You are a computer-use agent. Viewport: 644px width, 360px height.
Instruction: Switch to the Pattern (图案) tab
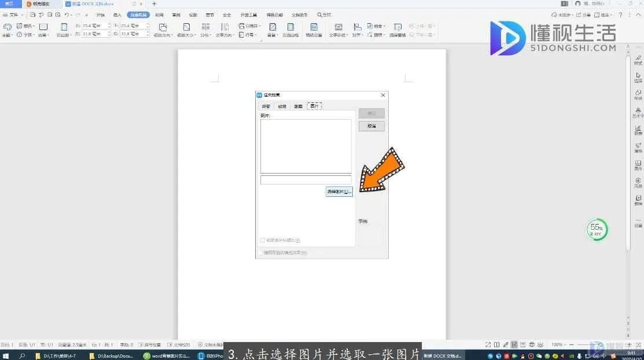click(298, 106)
